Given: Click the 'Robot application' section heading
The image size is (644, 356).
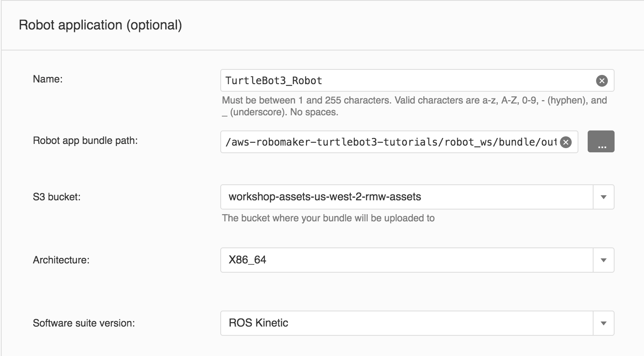Looking at the screenshot, I should [71, 25].
